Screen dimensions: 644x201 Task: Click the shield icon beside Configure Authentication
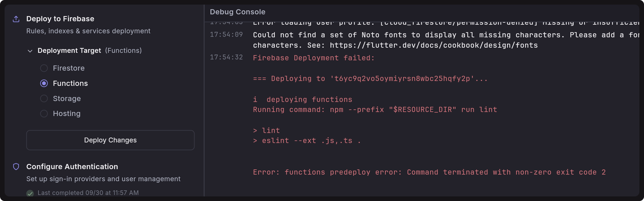pyautogui.click(x=16, y=167)
